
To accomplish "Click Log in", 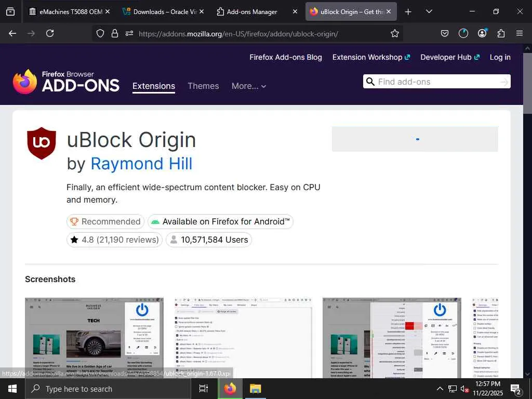I will point(500,57).
